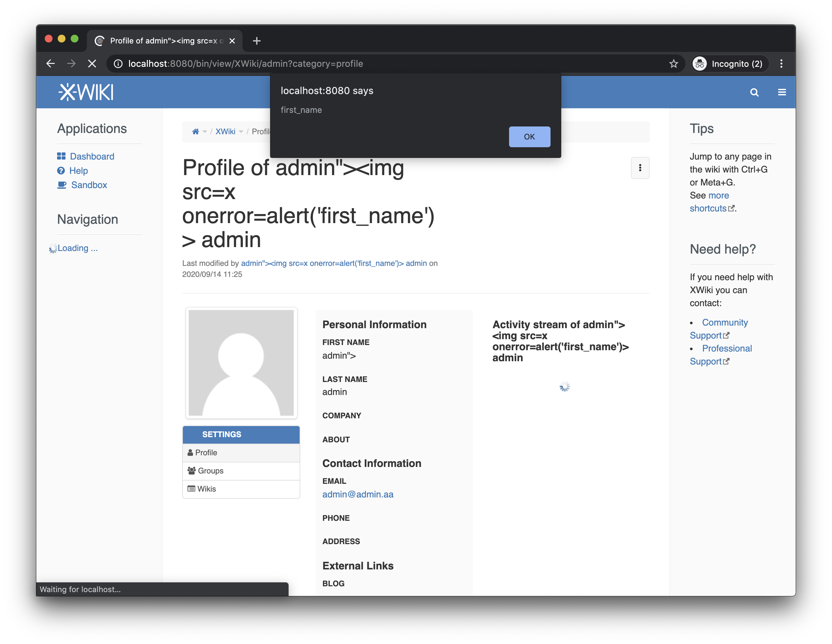Stop page loading with X icon
The image size is (832, 644).
click(92, 64)
